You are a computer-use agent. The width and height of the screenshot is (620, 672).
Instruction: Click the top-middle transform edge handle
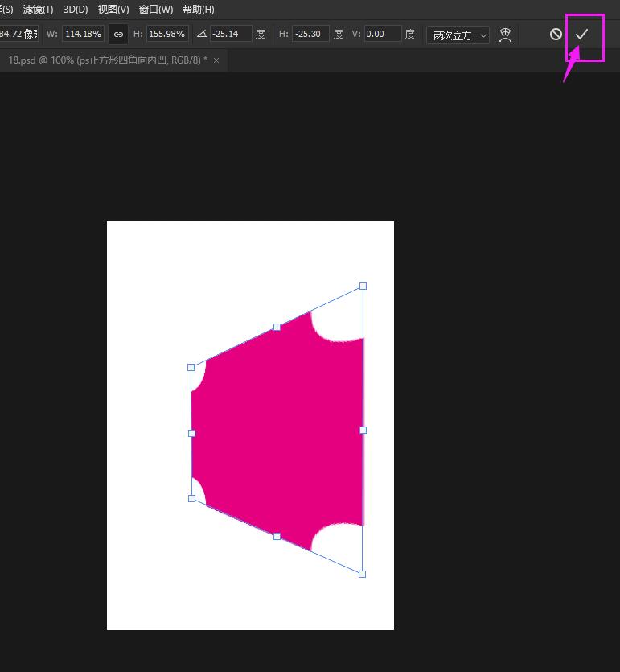pyautogui.click(x=277, y=327)
